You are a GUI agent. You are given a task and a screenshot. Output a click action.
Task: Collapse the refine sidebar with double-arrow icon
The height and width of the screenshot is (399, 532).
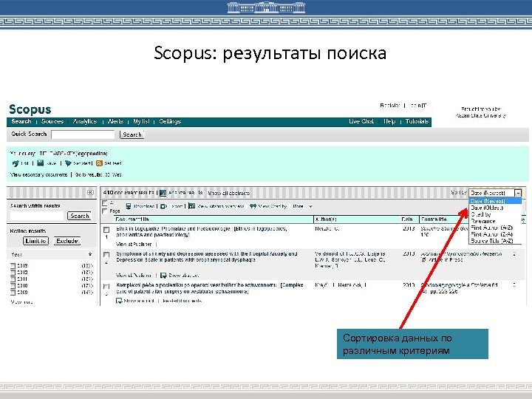click(90, 193)
